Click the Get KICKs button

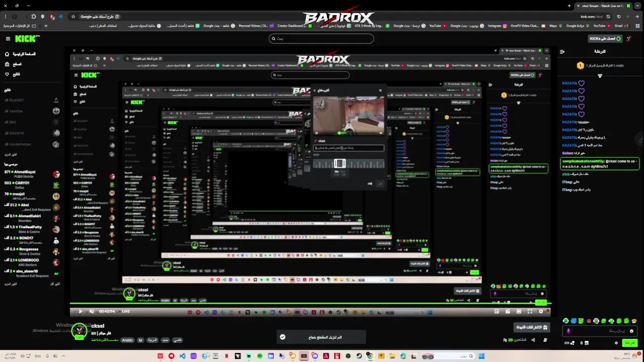[x=606, y=39]
